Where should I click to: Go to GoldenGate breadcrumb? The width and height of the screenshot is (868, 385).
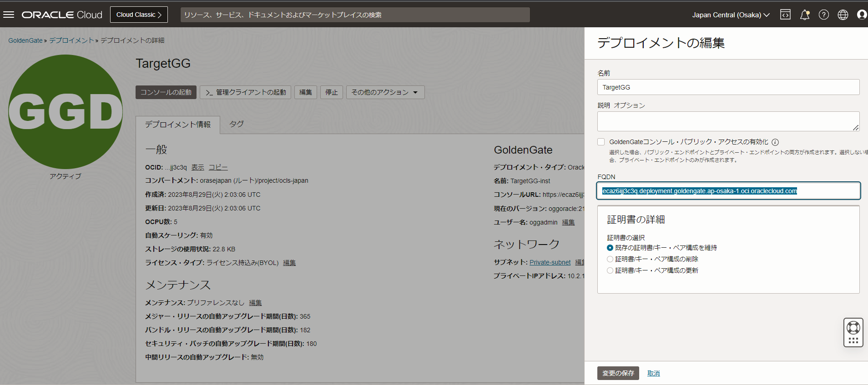pos(25,40)
